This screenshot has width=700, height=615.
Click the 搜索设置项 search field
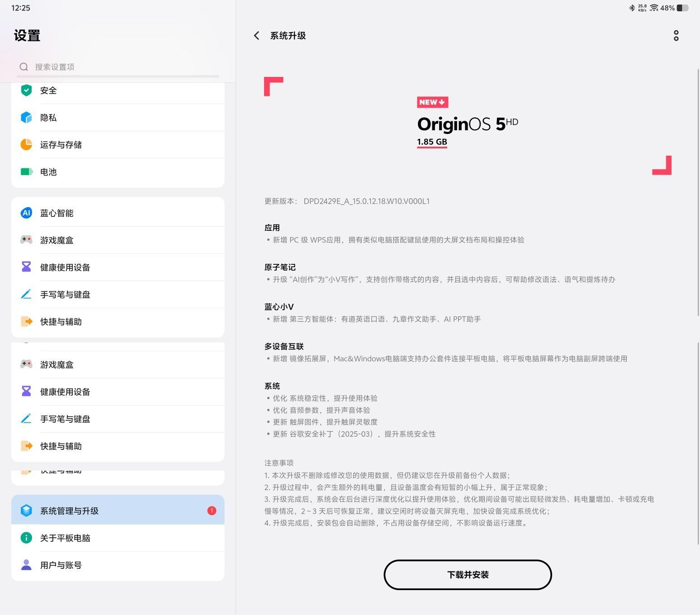[x=118, y=67]
